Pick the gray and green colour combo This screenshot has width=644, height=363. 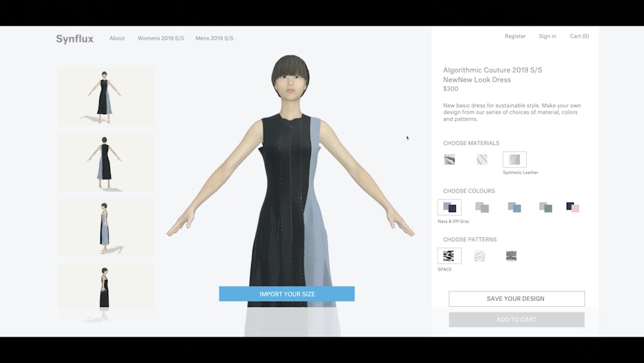(546, 207)
